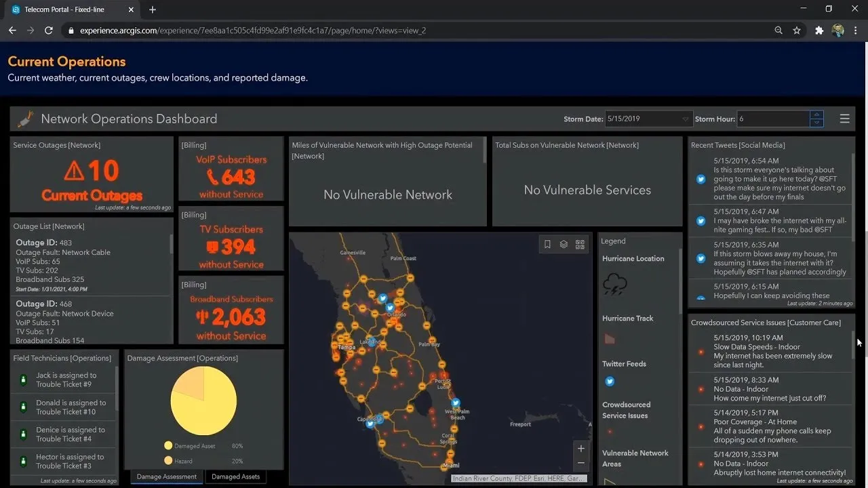Viewport: 868px width, 488px height.
Task: Click the Twitter Feeds legend icon
Action: 610,382
